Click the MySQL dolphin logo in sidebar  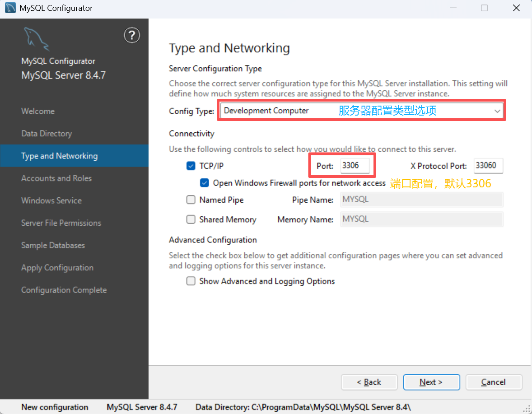(x=36, y=39)
